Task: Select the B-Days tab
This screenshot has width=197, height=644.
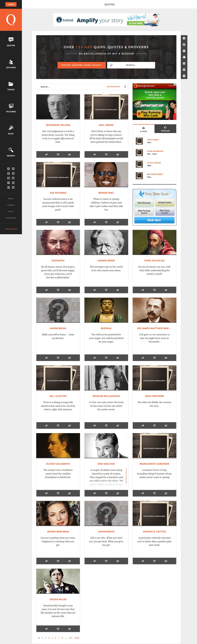Action: (x=144, y=129)
